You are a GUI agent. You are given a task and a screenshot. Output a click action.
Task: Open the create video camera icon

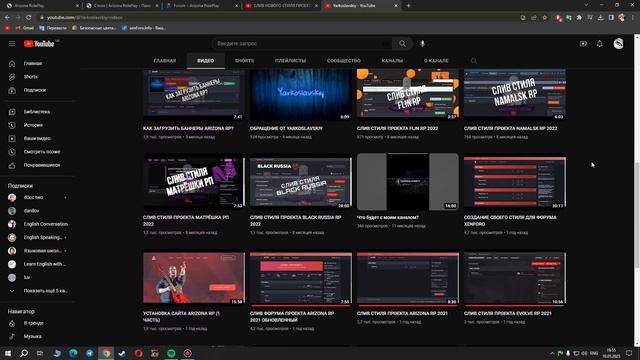[583, 44]
